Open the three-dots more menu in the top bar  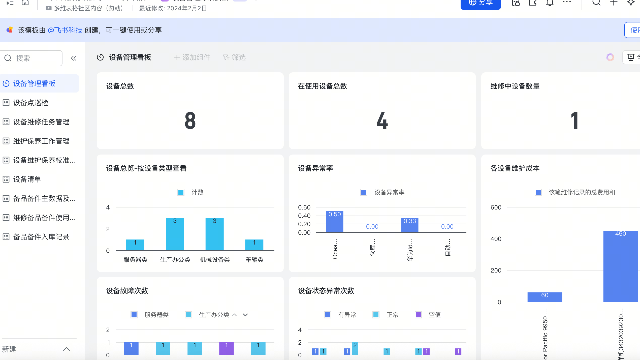pyautogui.click(x=567, y=2)
